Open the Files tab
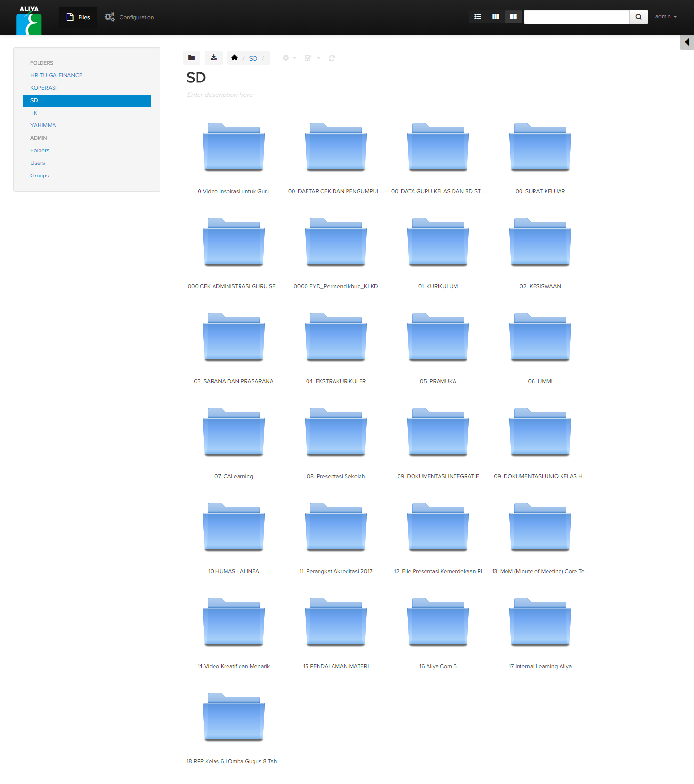 pyautogui.click(x=78, y=17)
